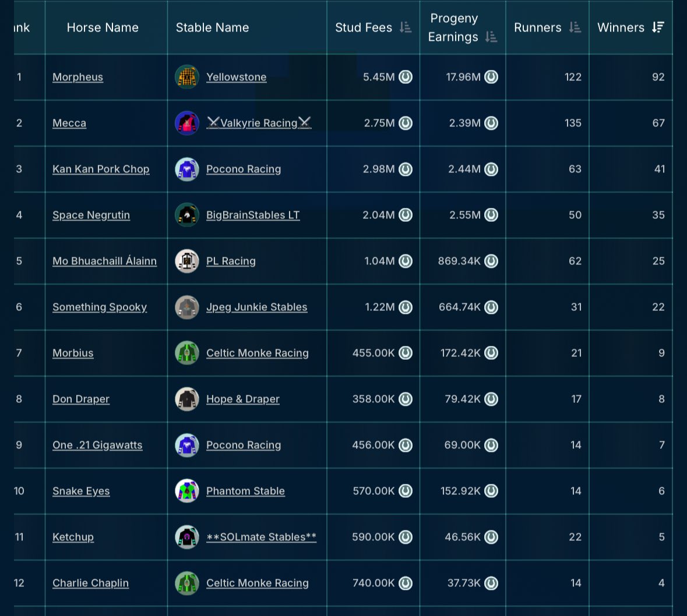Image resolution: width=687 pixels, height=616 pixels.
Task: Click Celtic Monke Racing avatar in Morbius row
Action: coord(187,353)
